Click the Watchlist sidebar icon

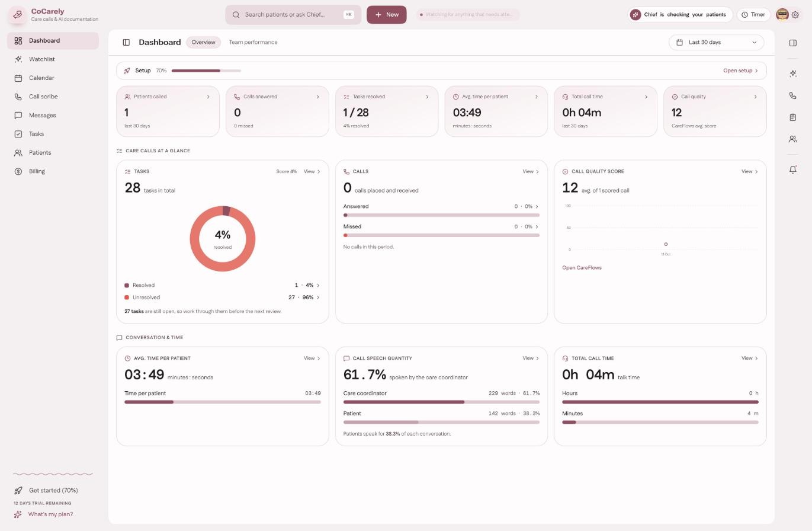(x=18, y=59)
